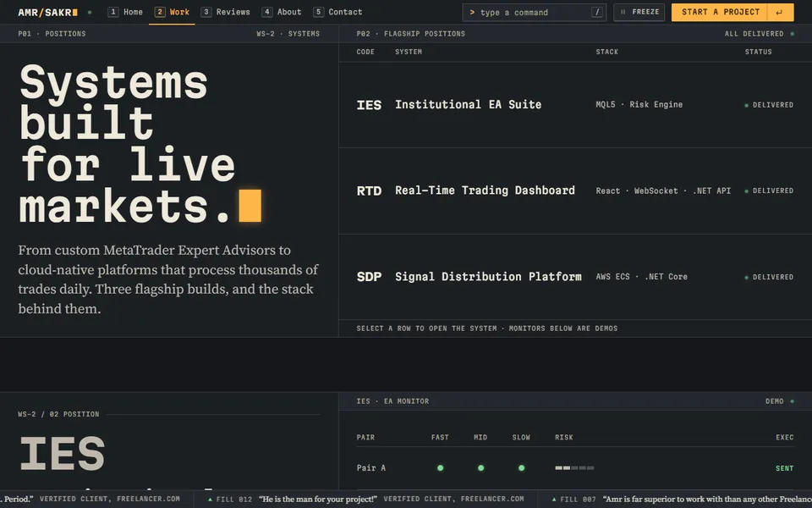Screen dimensions: 812x508
Task: Focus the 'type a command' input
Action: click(x=534, y=13)
